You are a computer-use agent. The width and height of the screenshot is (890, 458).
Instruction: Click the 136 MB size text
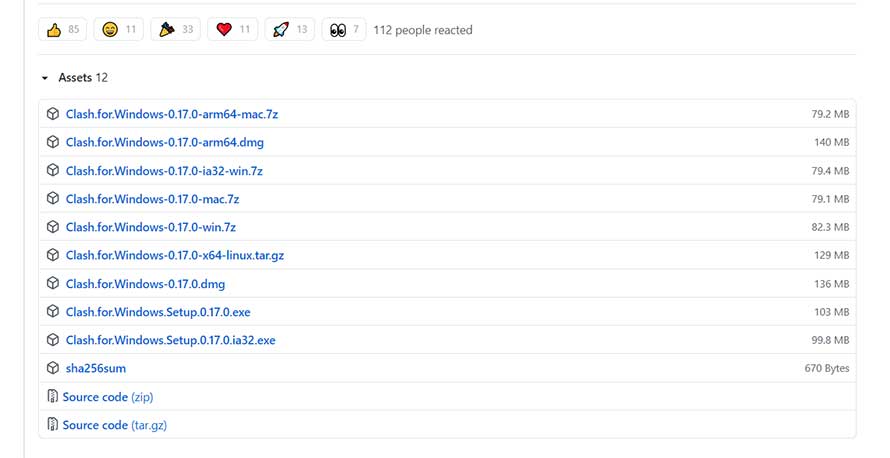(832, 284)
